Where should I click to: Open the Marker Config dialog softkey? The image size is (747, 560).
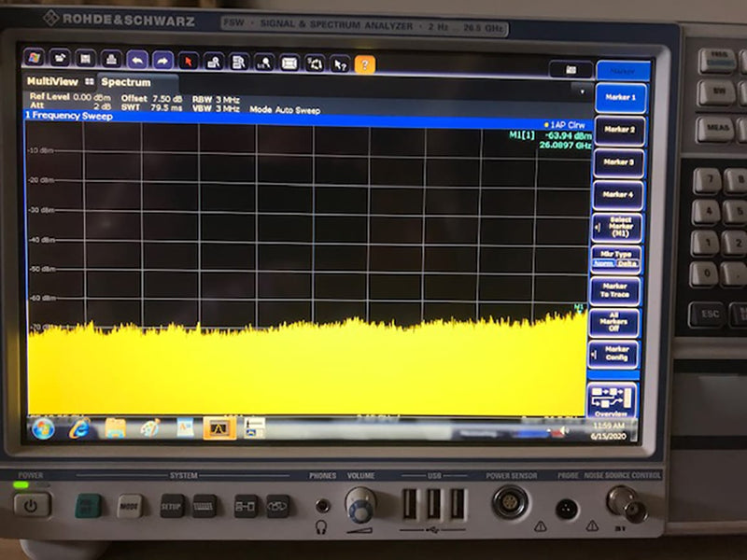click(613, 354)
